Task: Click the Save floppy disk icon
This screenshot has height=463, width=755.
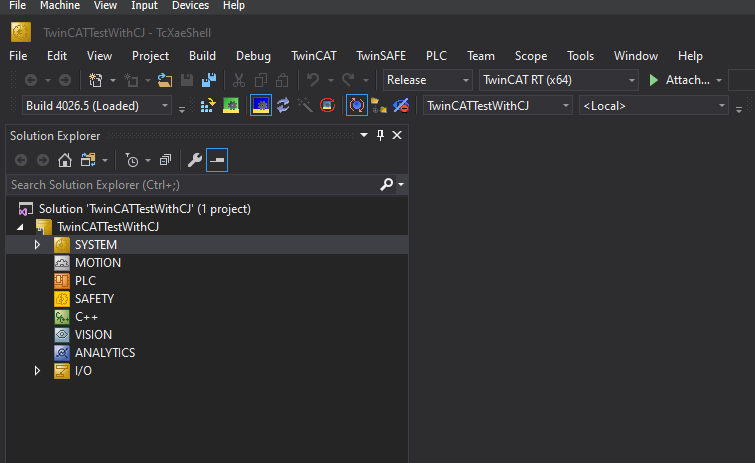Action: pyautogui.click(x=187, y=80)
